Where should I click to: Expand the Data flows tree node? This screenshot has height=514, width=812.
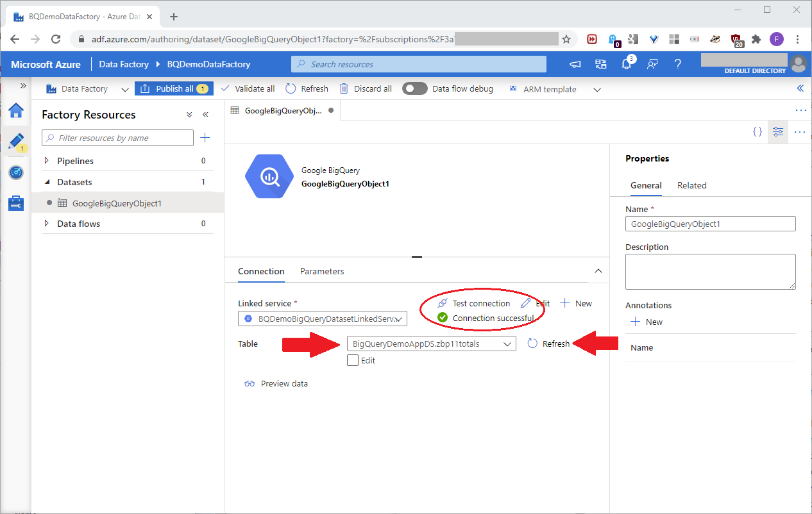(46, 224)
